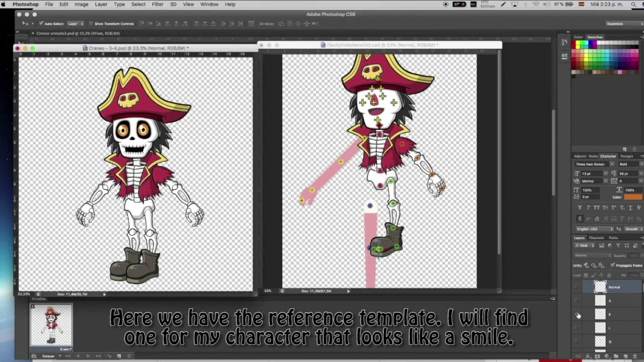Click the filter for pixel layers icon

coord(602,246)
